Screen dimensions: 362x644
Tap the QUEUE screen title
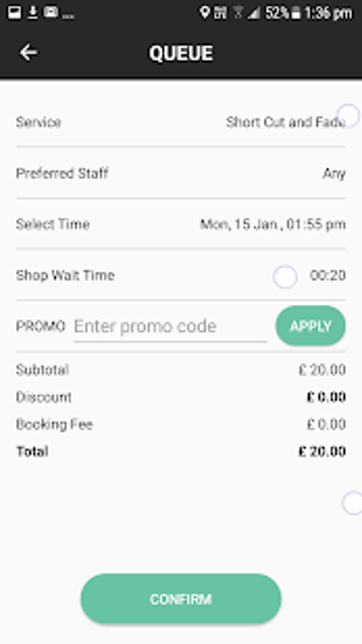181,53
